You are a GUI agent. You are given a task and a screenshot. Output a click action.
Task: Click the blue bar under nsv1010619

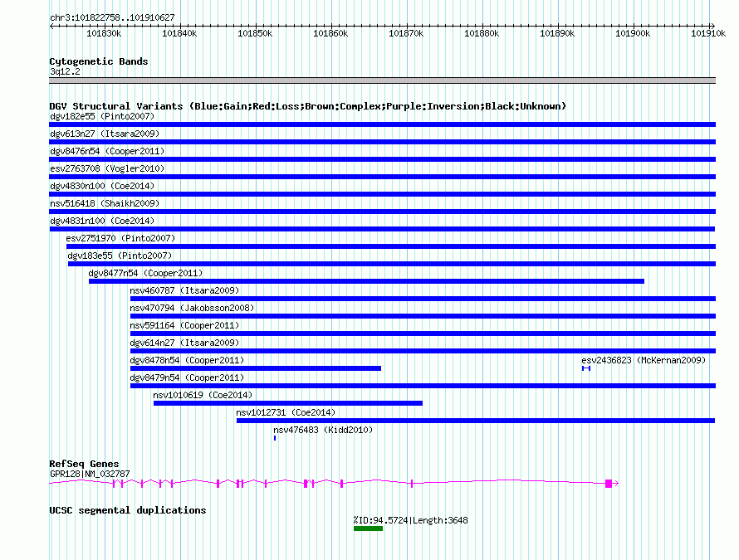[x=288, y=403]
